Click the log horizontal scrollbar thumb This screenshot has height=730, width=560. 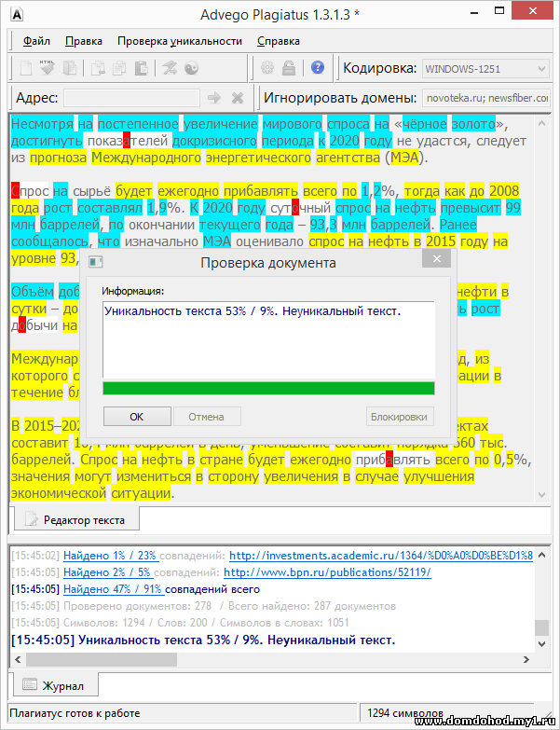tap(102, 659)
